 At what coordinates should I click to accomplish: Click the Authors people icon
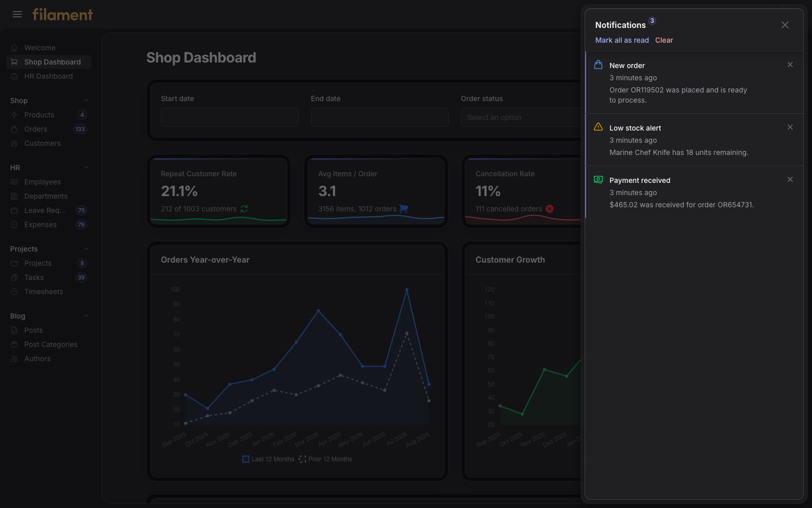(15, 359)
